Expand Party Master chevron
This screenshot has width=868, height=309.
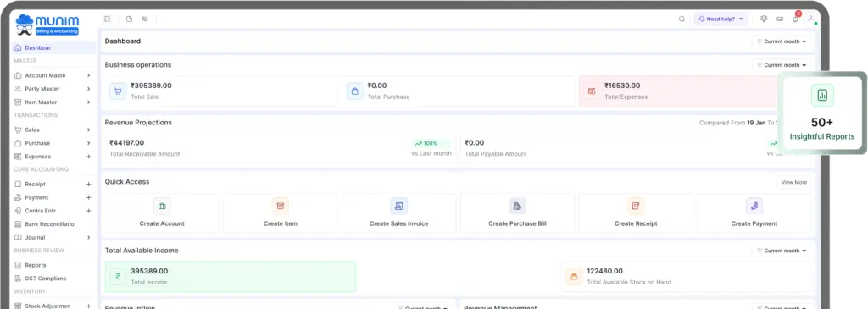click(x=88, y=88)
